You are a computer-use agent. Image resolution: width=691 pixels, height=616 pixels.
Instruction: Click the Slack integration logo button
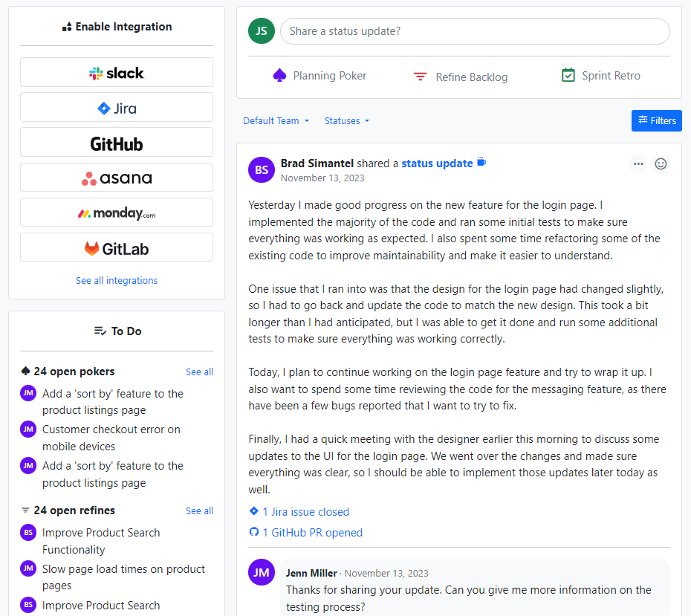pos(117,73)
